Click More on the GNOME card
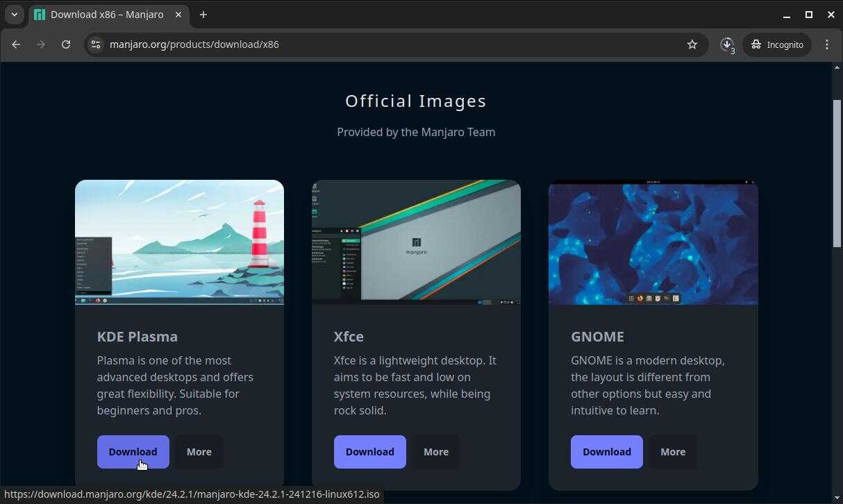The height and width of the screenshot is (504, 843). (x=673, y=452)
